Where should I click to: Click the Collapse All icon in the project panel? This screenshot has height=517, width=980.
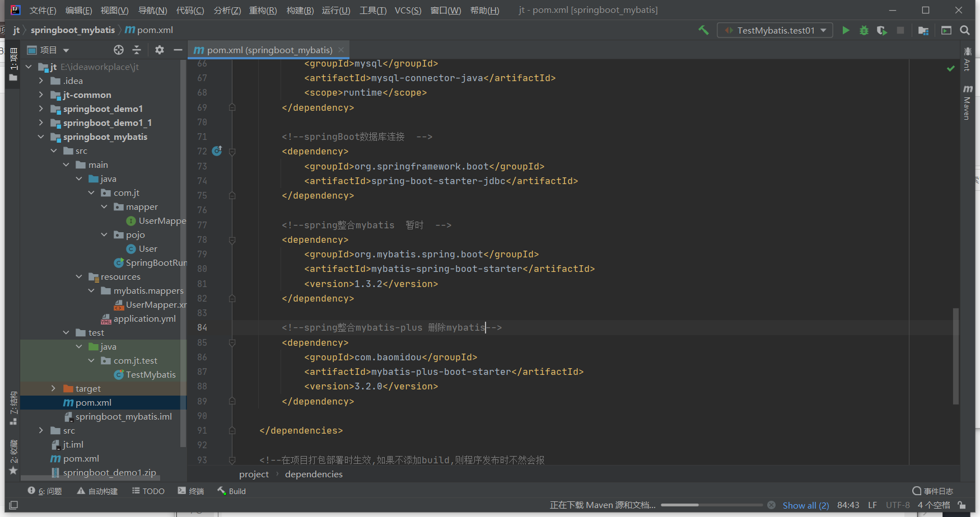coord(137,50)
